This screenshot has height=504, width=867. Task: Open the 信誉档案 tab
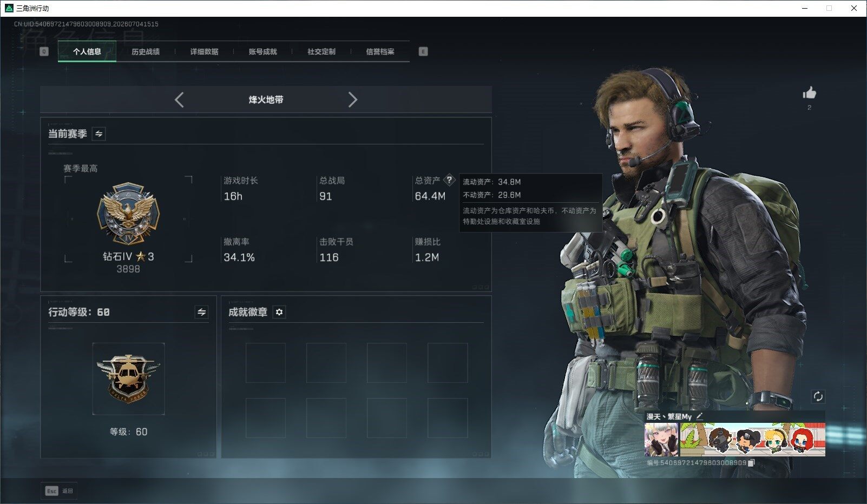tap(380, 51)
